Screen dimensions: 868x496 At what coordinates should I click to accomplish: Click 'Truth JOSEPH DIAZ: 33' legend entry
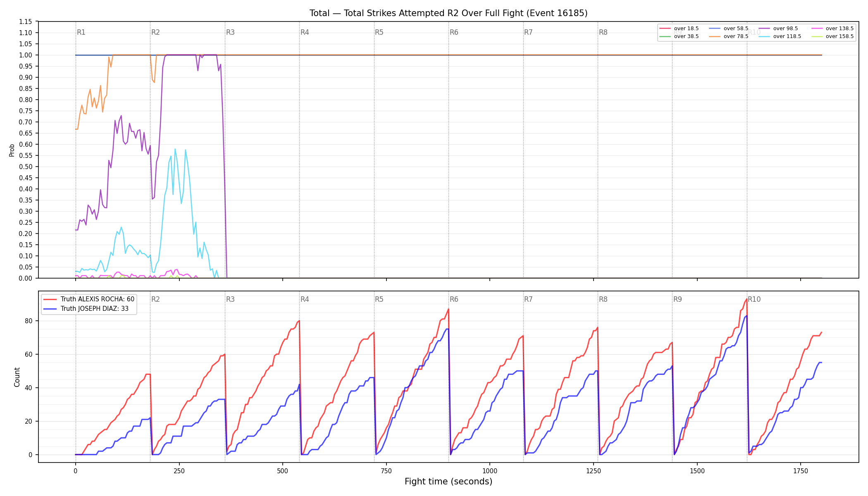pyautogui.click(x=86, y=309)
